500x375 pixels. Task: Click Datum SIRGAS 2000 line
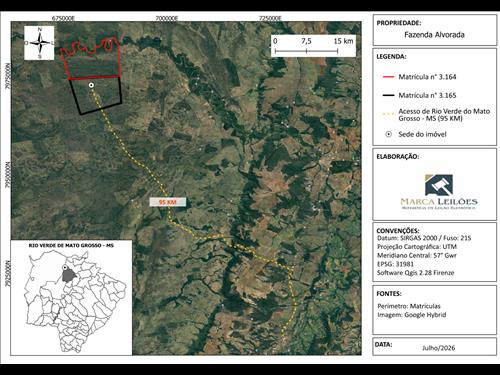pos(424,238)
